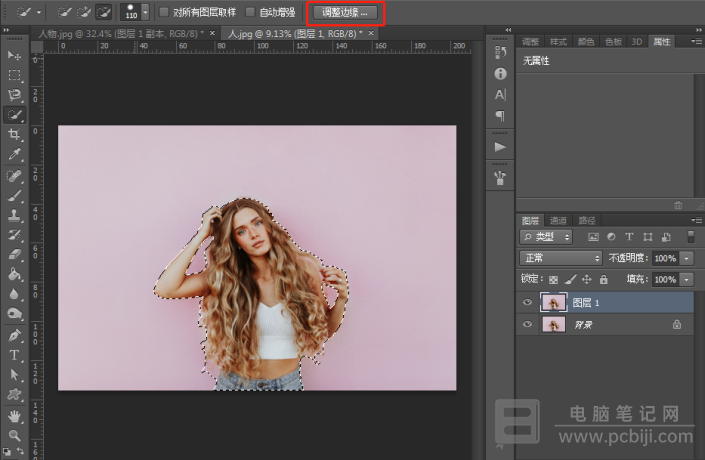This screenshot has width=705, height=460.
Task: Enable 自动增强 checkbox
Action: 250,13
